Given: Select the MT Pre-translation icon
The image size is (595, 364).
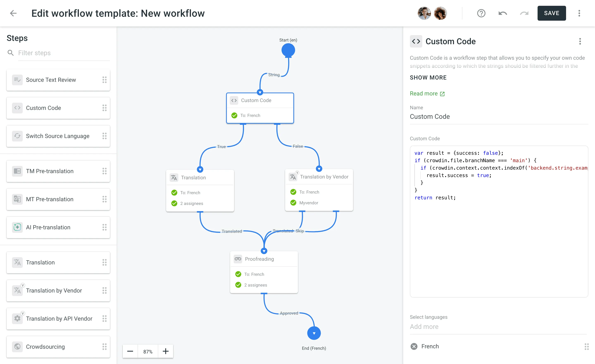Looking at the screenshot, I should click(17, 199).
